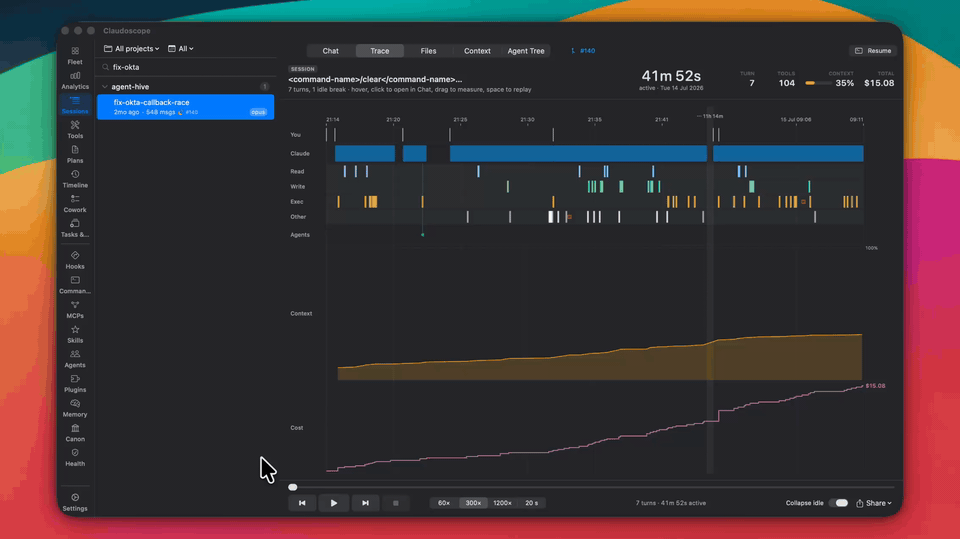
Task: Open the Hooks section
Action: click(x=75, y=260)
